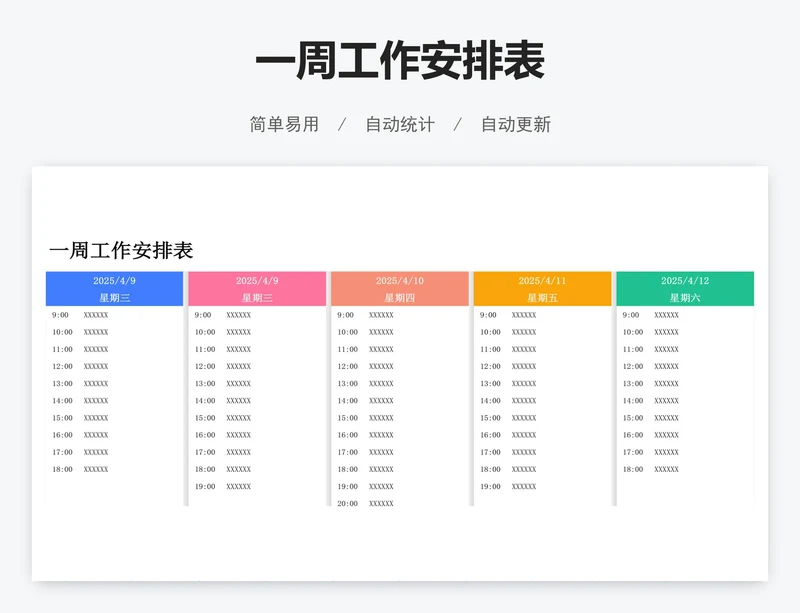
Task: Select 10:00 in the 星期六 column
Action: point(633,332)
